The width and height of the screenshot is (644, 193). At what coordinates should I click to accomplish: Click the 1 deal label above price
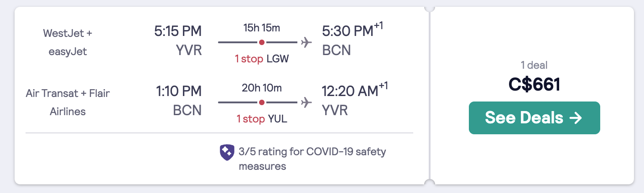coord(534,65)
